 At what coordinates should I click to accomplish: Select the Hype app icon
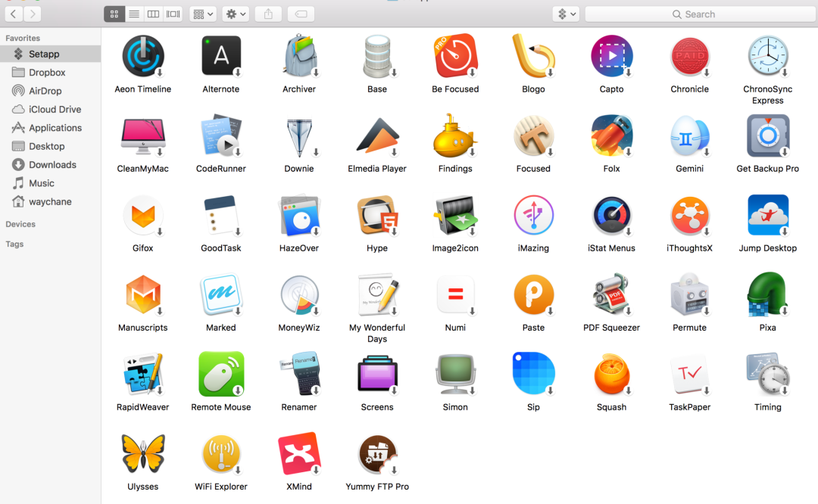377,215
